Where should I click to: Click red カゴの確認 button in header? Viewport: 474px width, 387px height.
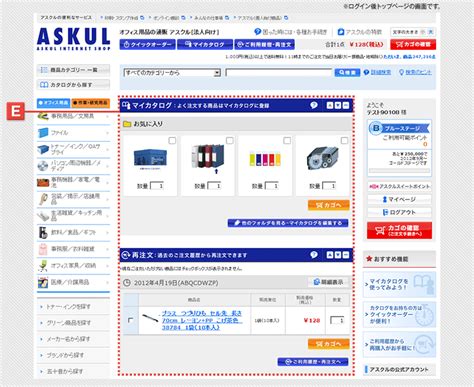point(413,44)
